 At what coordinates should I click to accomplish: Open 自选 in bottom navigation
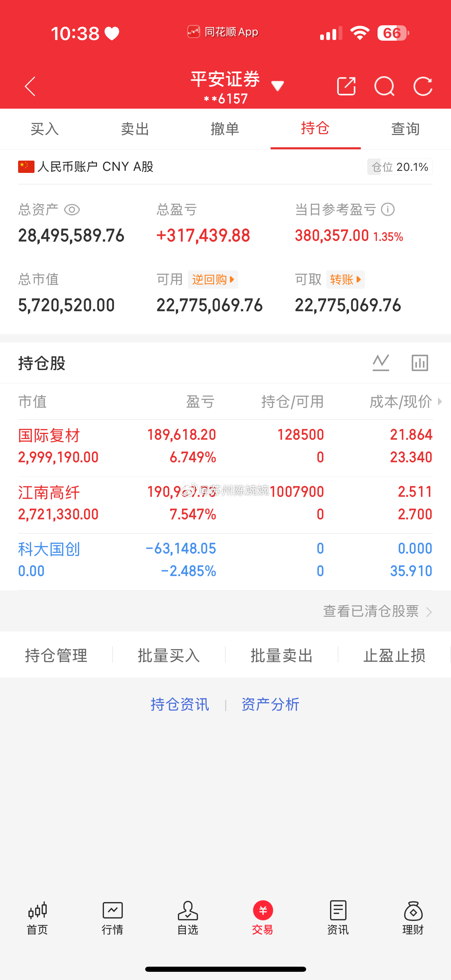[x=188, y=917]
